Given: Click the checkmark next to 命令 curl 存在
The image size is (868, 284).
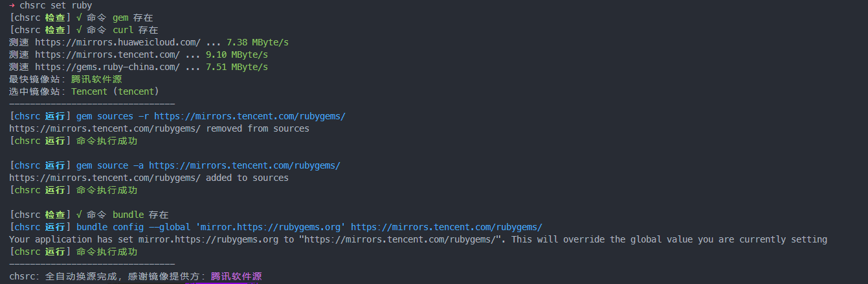Looking at the screenshot, I should 79,30.
